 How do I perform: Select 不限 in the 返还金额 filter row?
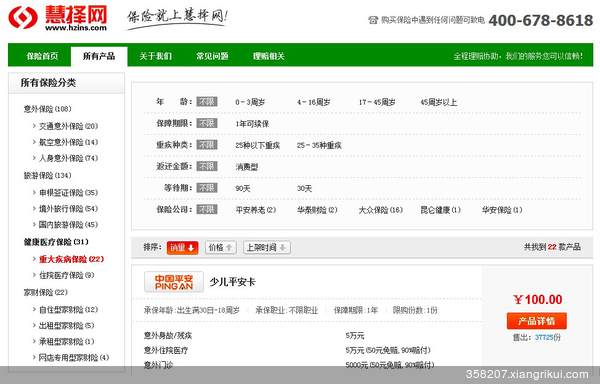pos(207,166)
